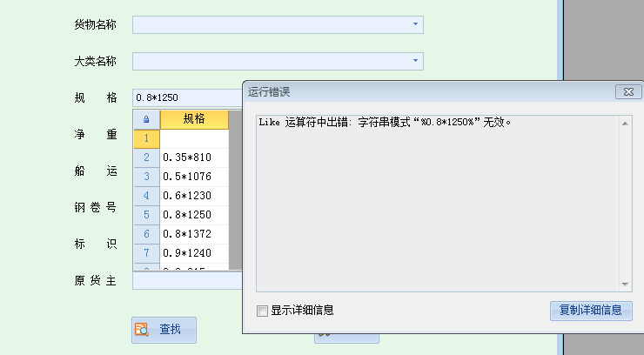
Task: Click the 规格 column header
Action: pyautogui.click(x=194, y=119)
